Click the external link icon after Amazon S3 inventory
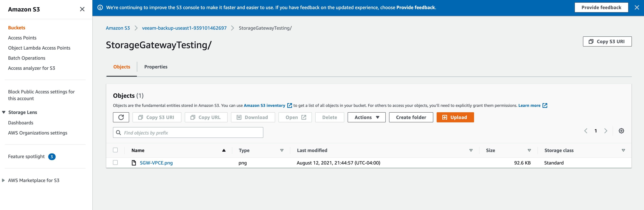The width and height of the screenshot is (644, 210). (x=289, y=106)
